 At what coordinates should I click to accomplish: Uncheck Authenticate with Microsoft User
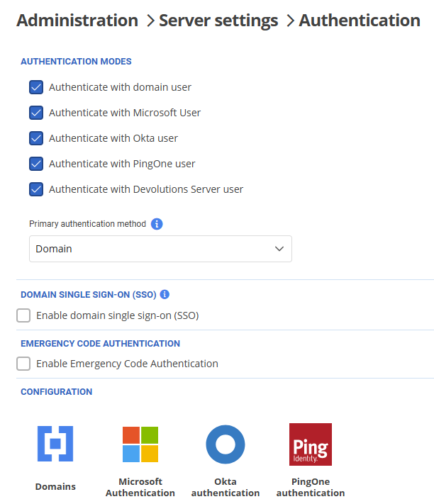37,113
